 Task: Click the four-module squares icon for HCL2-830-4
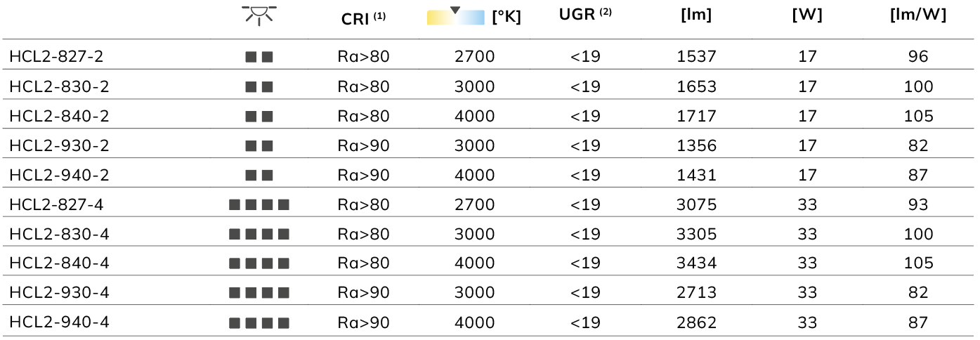pos(259,235)
